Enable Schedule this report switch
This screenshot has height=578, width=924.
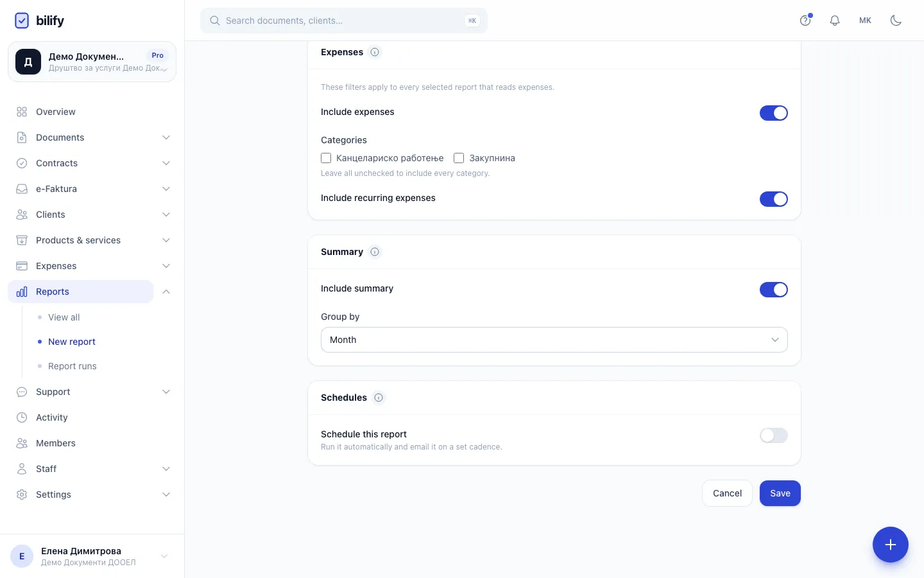click(x=774, y=435)
